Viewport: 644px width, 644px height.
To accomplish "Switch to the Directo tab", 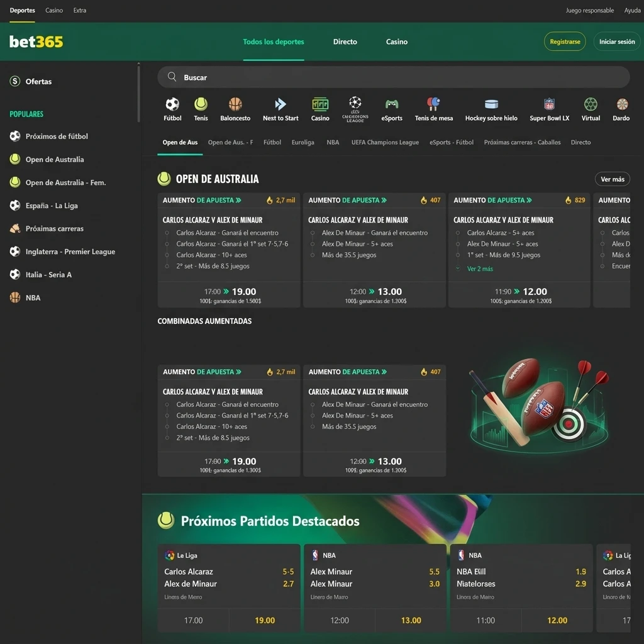I will coord(345,42).
